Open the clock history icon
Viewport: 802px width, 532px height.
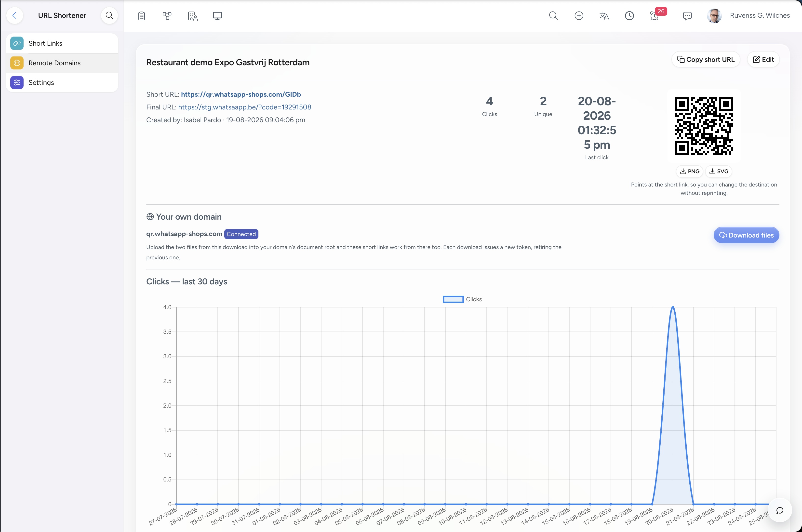629,16
